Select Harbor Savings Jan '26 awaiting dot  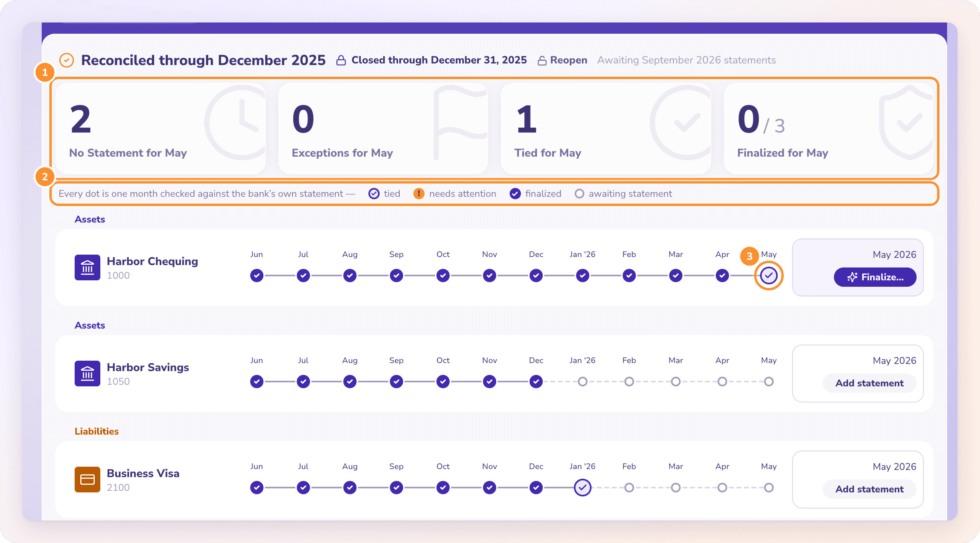(x=583, y=382)
